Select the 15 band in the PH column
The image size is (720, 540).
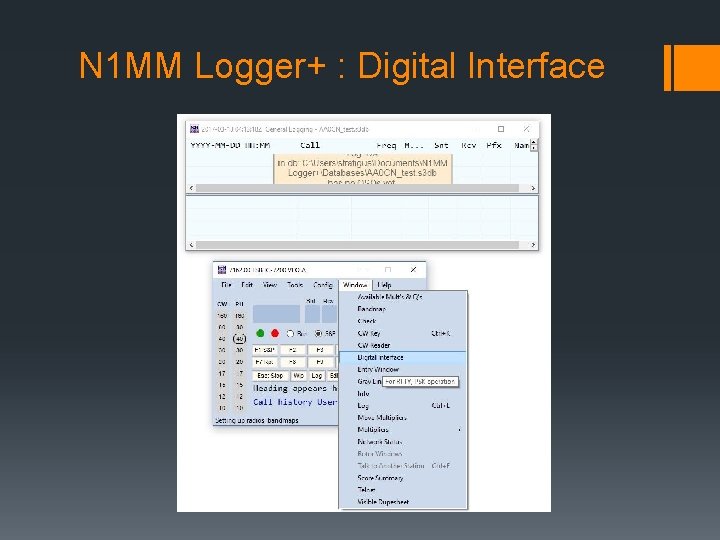239,385
